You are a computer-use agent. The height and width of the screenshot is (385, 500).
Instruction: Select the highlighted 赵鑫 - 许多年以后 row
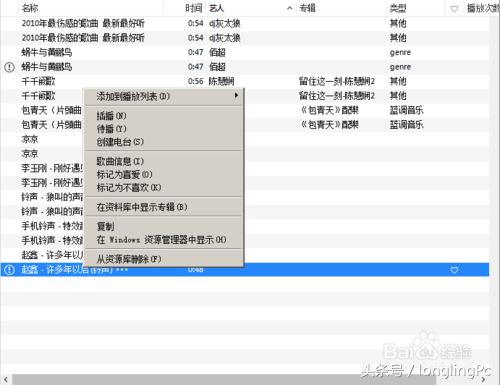(245, 269)
